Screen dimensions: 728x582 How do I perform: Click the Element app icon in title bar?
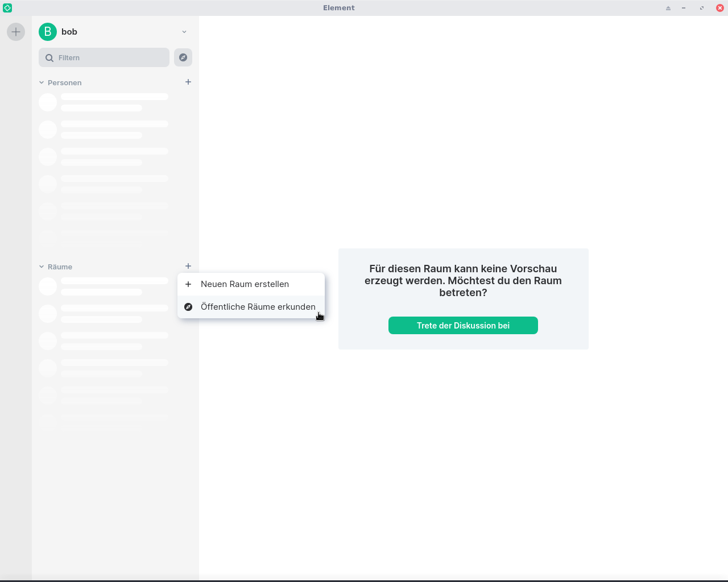click(7, 8)
